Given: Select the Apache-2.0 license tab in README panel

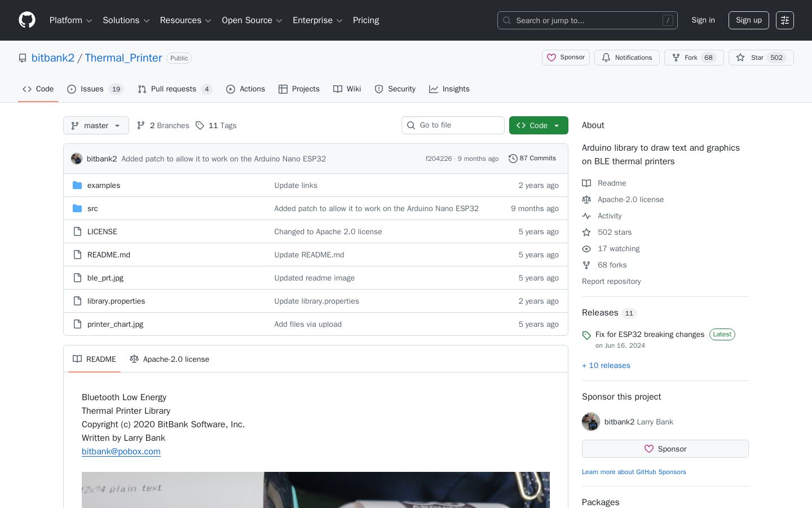Looking at the screenshot, I should coord(169,359).
